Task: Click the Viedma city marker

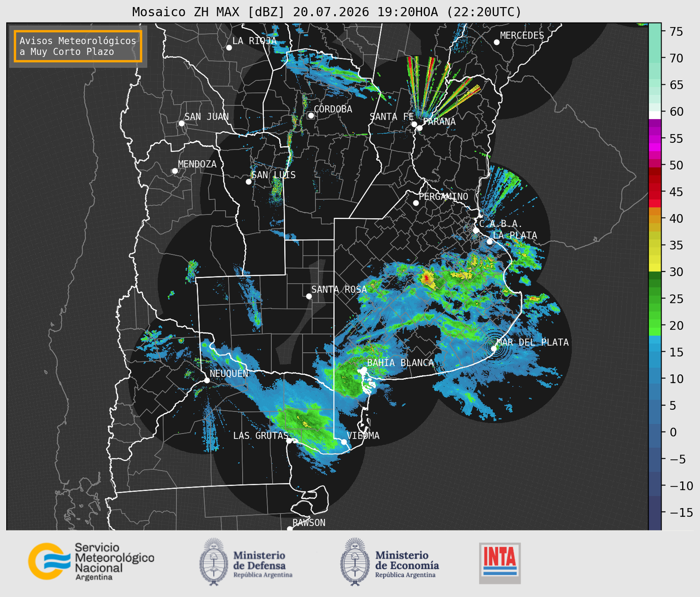Action: coord(344,442)
